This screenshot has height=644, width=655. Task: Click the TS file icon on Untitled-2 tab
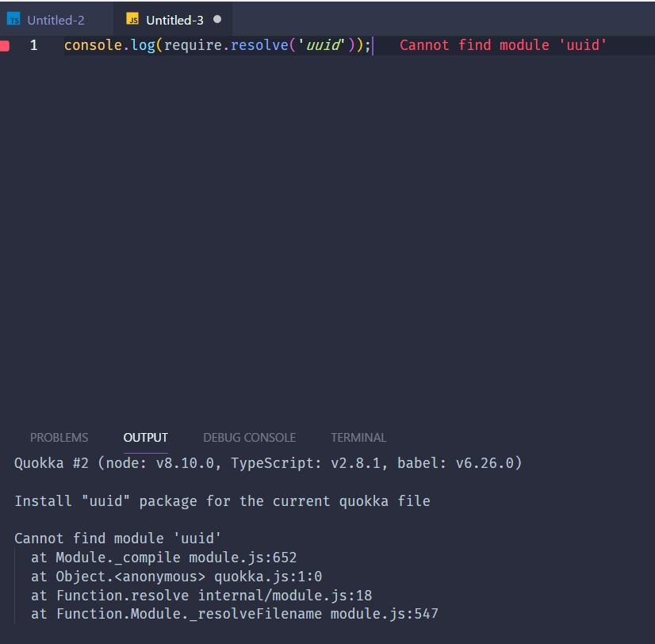[13, 17]
